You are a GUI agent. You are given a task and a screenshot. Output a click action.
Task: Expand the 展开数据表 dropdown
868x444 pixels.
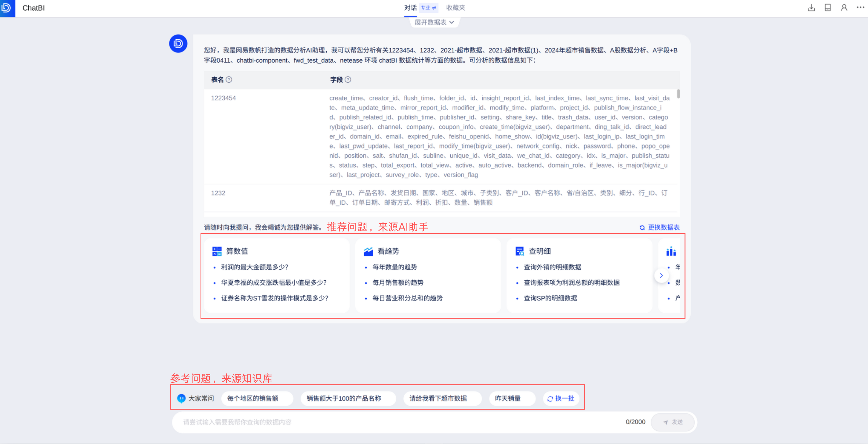point(434,22)
